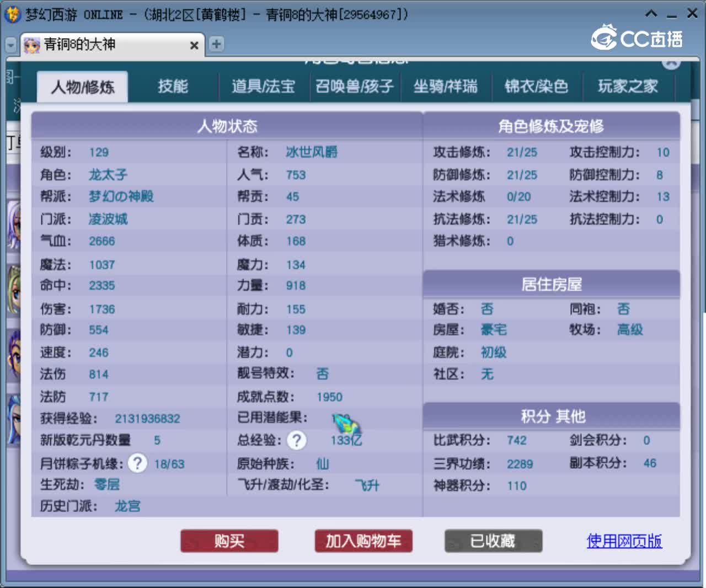Click the 积分 其他 section header
Image resolution: width=706 pixels, height=588 pixels.
pos(551,416)
